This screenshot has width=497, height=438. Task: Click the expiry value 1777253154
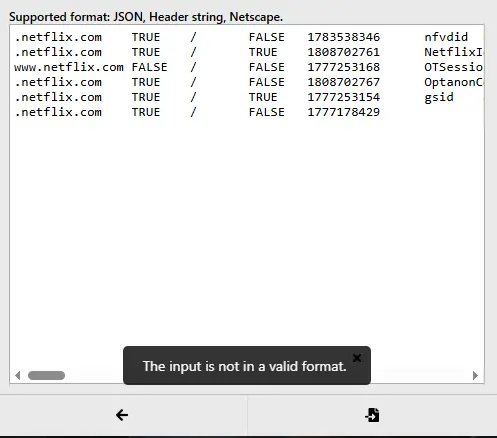[x=343, y=97]
